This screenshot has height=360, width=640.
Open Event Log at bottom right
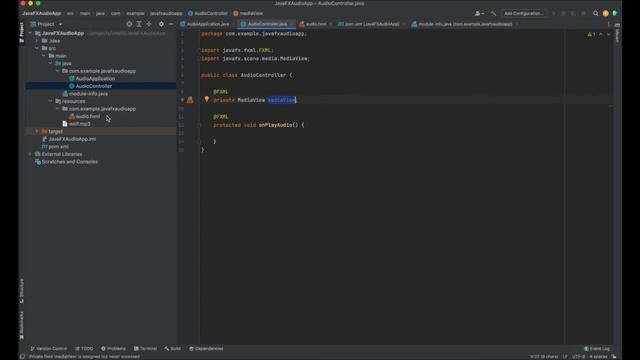597,349
